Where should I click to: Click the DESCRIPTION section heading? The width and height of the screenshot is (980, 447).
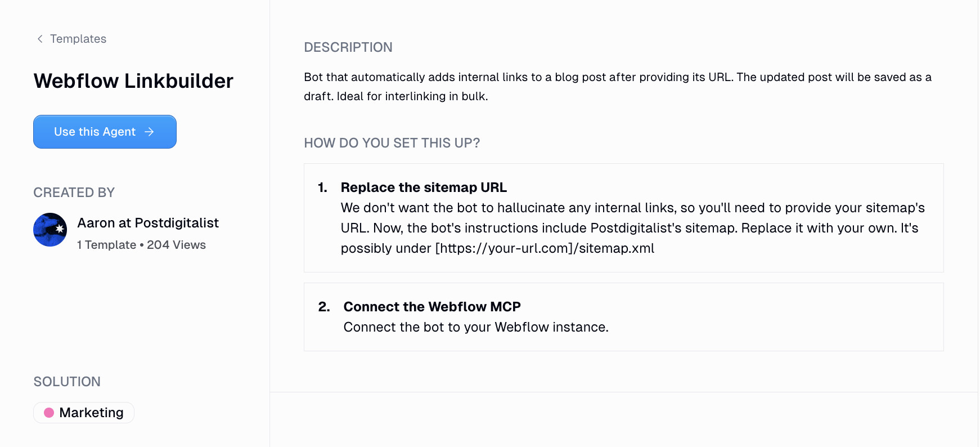click(x=348, y=47)
